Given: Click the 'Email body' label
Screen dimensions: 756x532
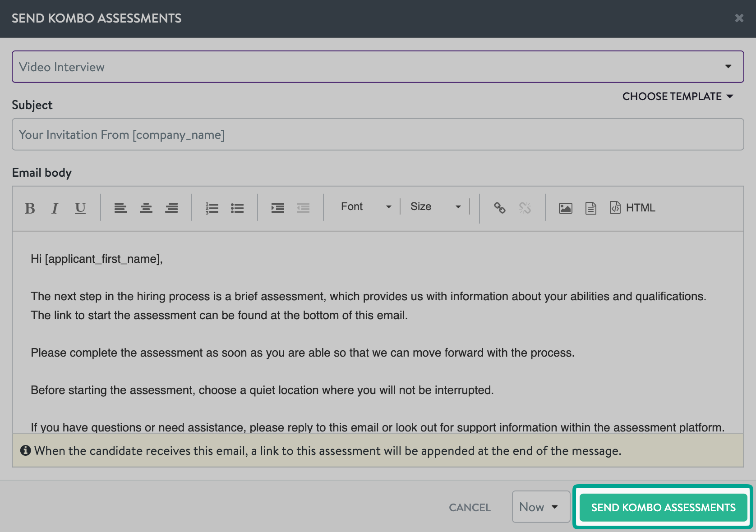Looking at the screenshot, I should tap(42, 173).
